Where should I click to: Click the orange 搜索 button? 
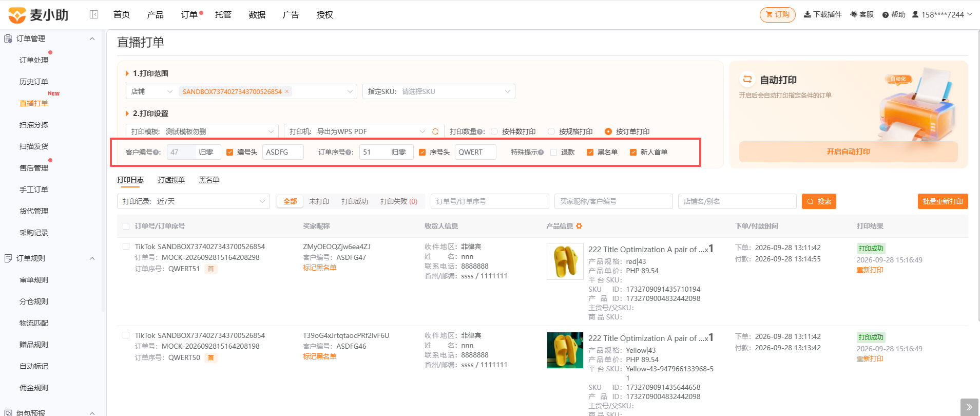pyautogui.click(x=819, y=201)
